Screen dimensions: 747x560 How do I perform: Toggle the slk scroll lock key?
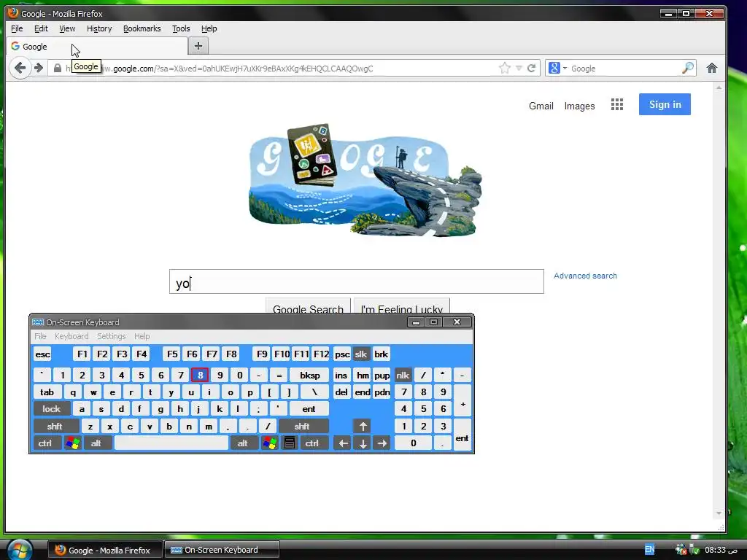point(360,354)
